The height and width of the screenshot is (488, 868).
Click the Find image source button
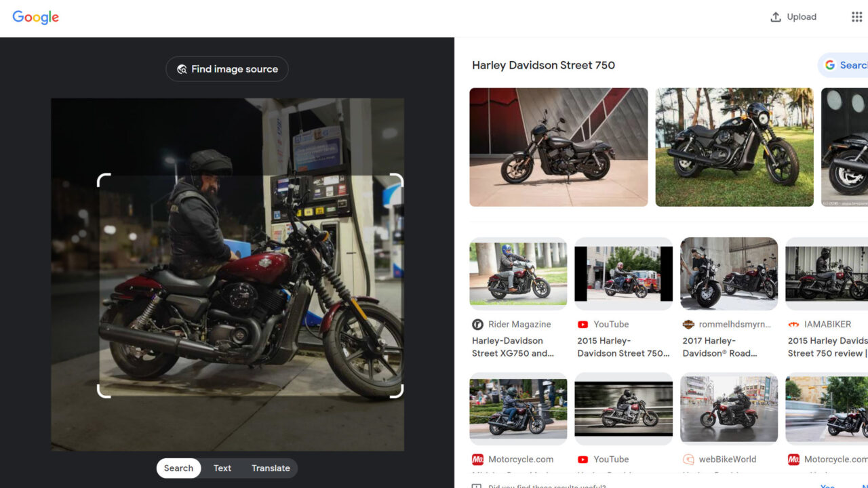(226, 68)
